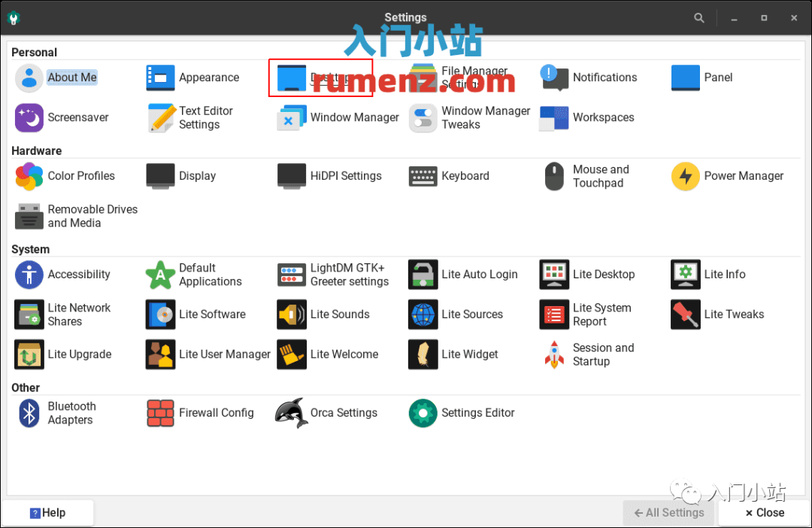812x528 pixels.
Task: Open Lite Sources
Action: pos(456,314)
